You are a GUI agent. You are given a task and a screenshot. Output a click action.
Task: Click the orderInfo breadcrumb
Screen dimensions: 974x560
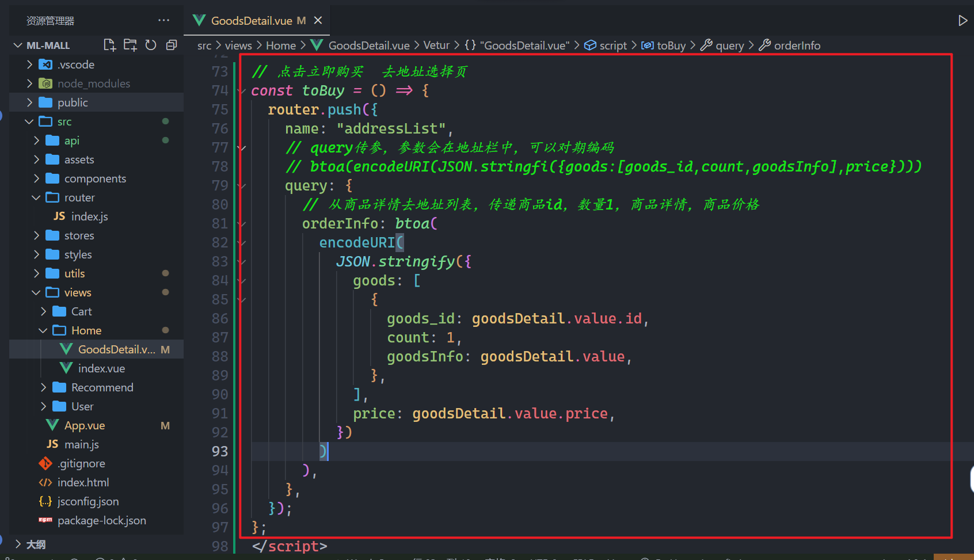pyautogui.click(x=797, y=45)
